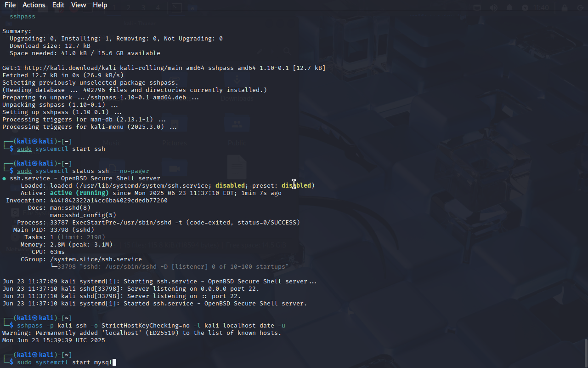Click the 'Server listening on :: port 22' log
This screenshot has width=588, height=368.
[122, 296]
